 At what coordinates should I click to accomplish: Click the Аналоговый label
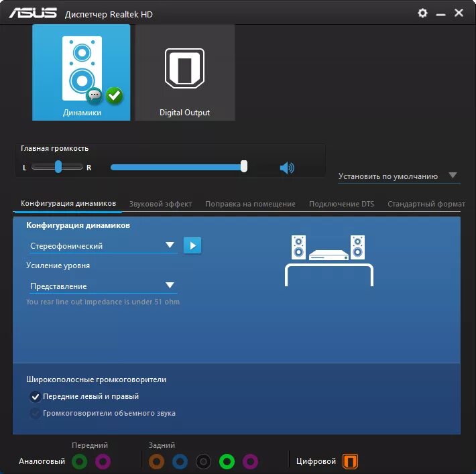pyautogui.click(x=42, y=461)
